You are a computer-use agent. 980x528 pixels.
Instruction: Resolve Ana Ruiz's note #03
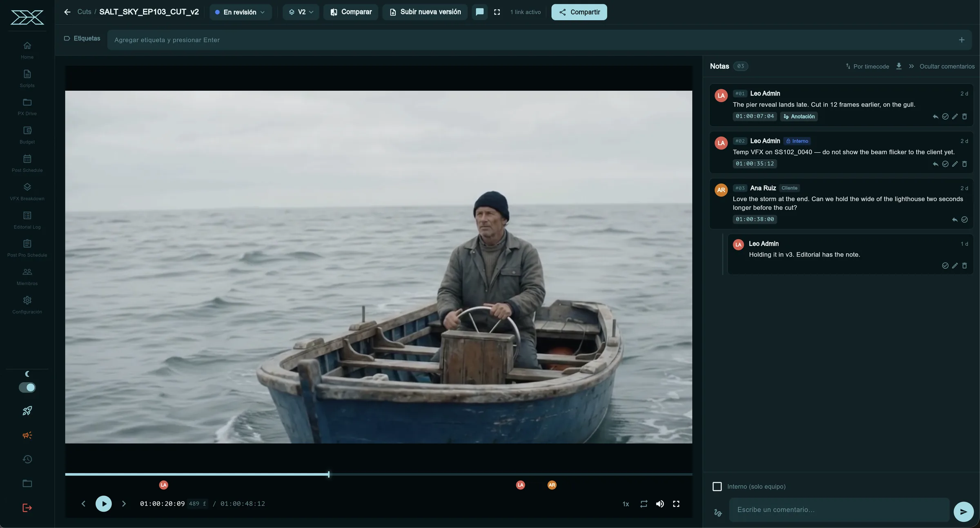coord(964,220)
